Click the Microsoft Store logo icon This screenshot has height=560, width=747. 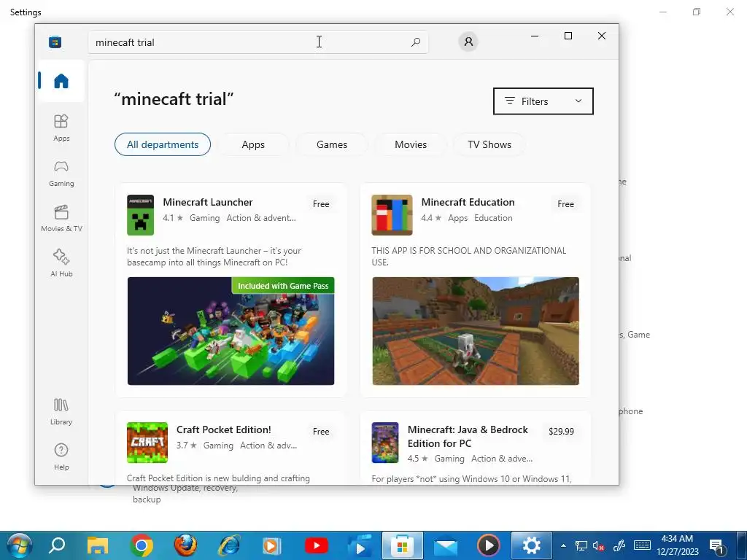click(x=55, y=42)
